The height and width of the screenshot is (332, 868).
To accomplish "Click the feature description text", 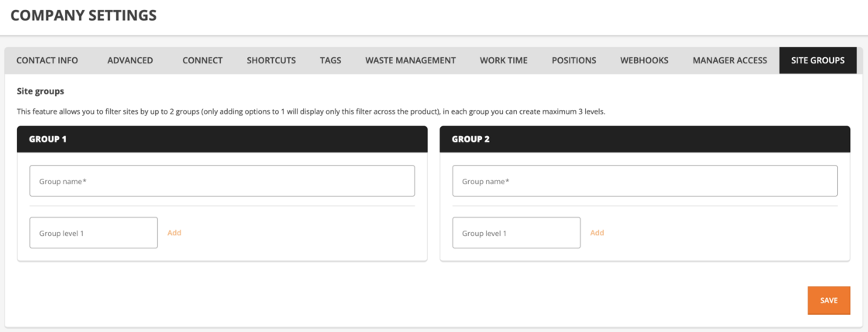I will coord(312,111).
